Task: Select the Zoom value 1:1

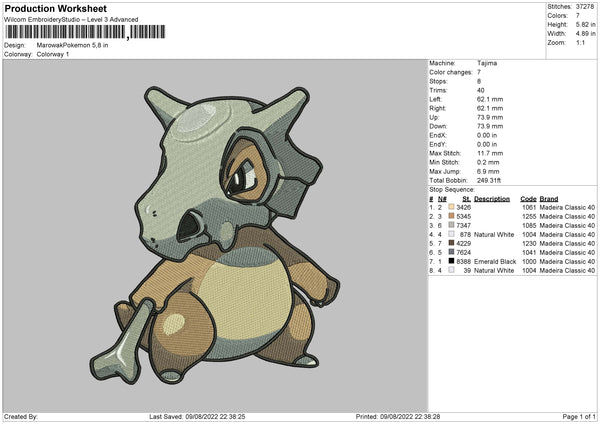Action: click(x=580, y=42)
